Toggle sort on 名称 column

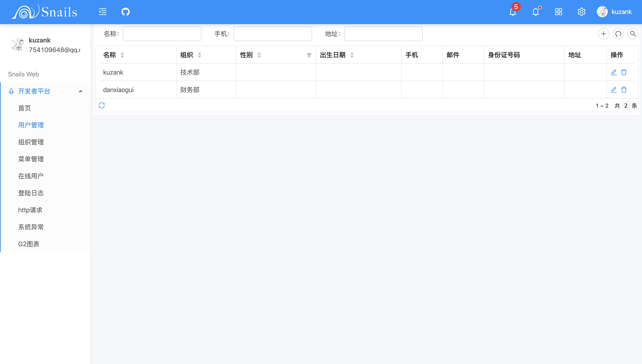click(x=122, y=55)
